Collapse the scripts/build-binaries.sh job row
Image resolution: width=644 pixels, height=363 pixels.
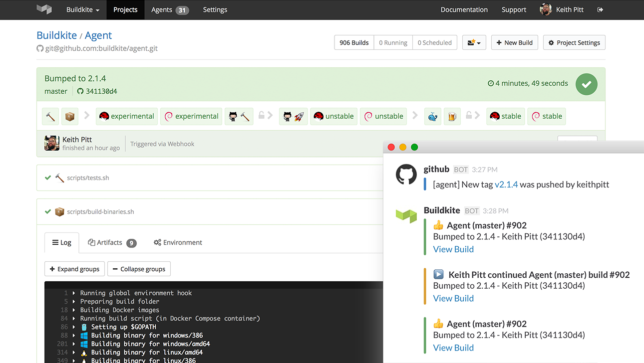(210, 211)
